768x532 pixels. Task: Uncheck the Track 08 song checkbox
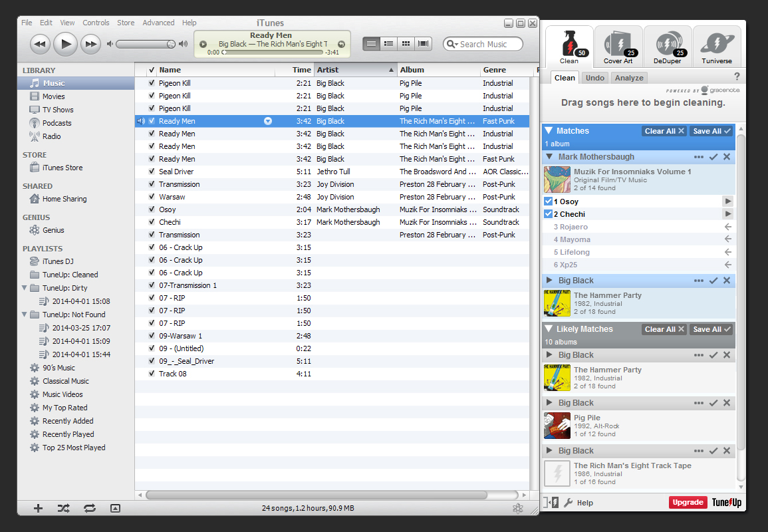coord(152,374)
